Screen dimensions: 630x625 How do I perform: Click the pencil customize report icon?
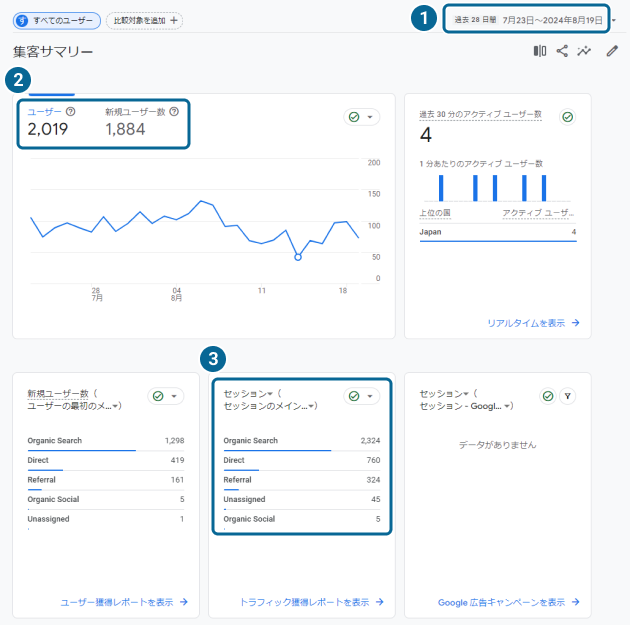pos(612,51)
